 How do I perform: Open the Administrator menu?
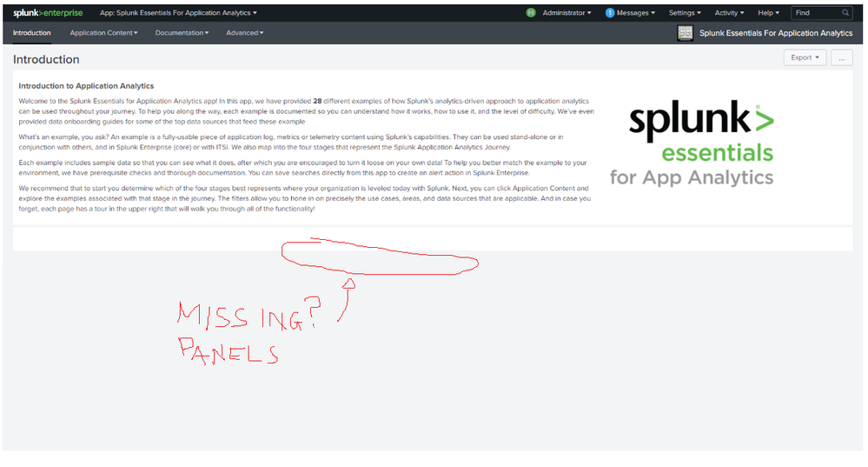(x=567, y=13)
